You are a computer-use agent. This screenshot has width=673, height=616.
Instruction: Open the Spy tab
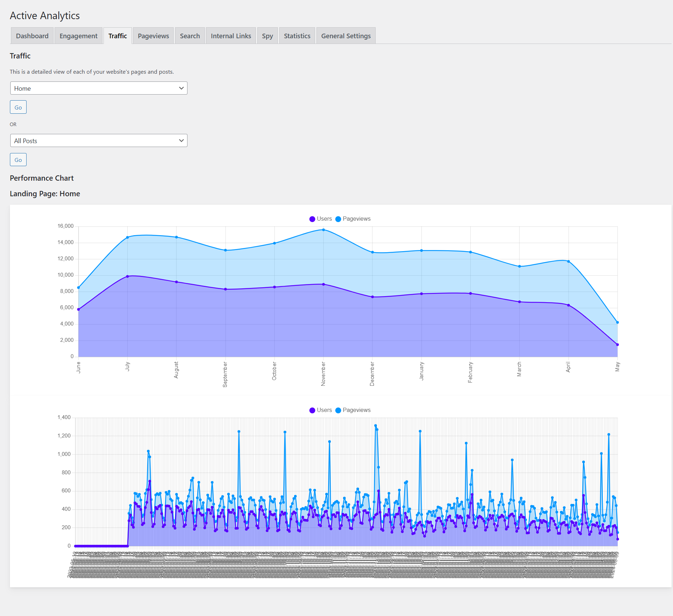point(267,36)
